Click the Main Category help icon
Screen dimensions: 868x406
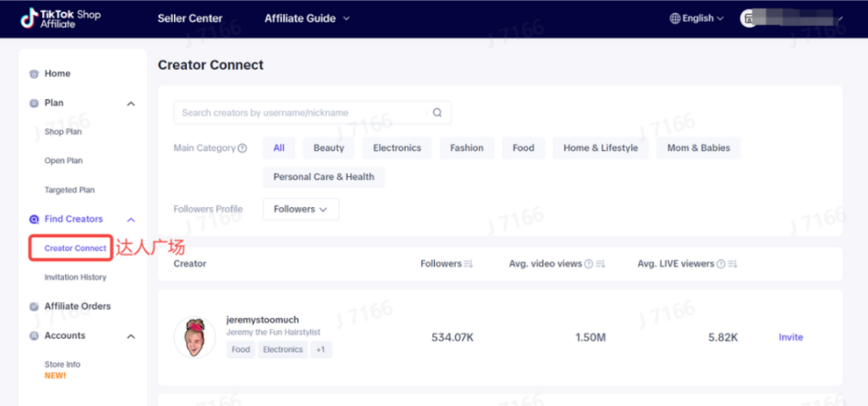pyautogui.click(x=243, y=148)
